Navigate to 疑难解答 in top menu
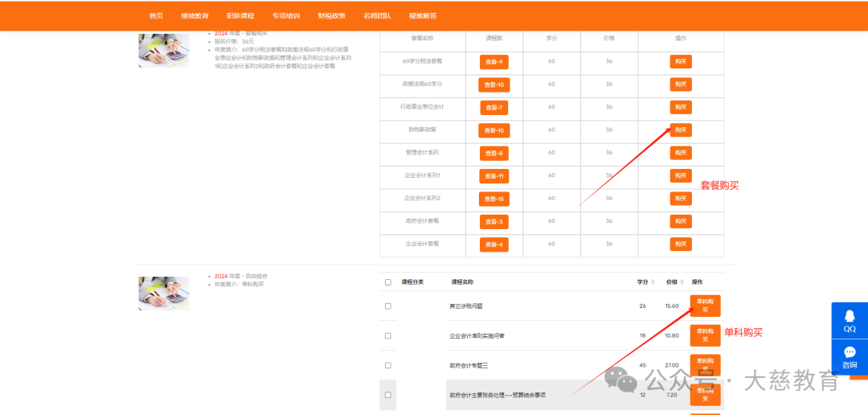The image size is (868, 415). click(423, 16)
